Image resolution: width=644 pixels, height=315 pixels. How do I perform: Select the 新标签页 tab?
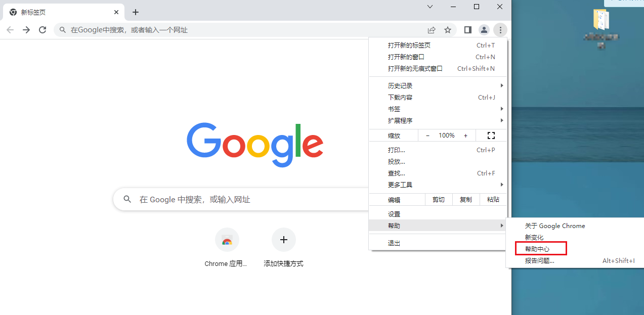tap(63, 12)
